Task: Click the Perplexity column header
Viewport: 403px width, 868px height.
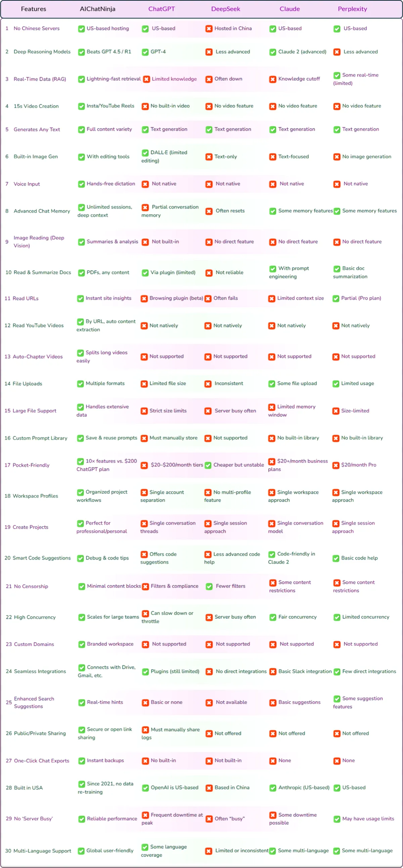Action: [x=352, y=9]
